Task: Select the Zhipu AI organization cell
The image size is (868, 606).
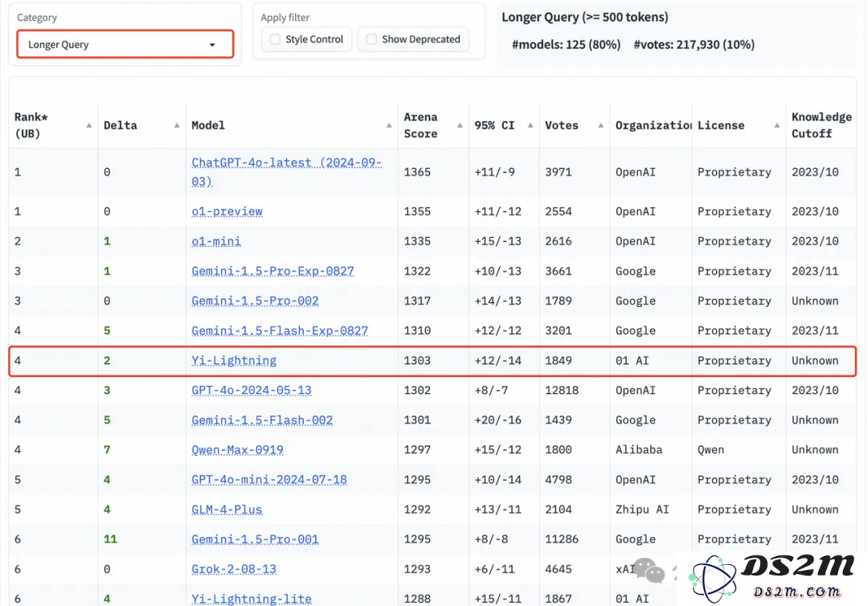Action: [642, 510]
